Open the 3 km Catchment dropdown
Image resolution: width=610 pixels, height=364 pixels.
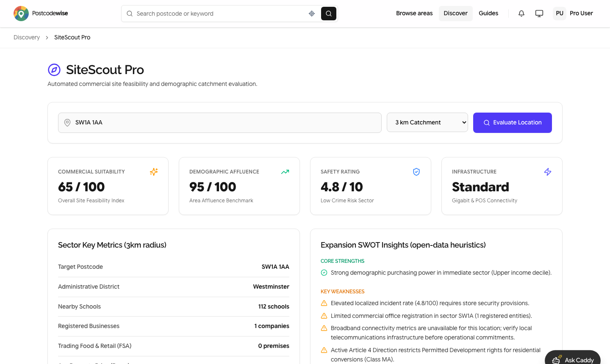427,122
